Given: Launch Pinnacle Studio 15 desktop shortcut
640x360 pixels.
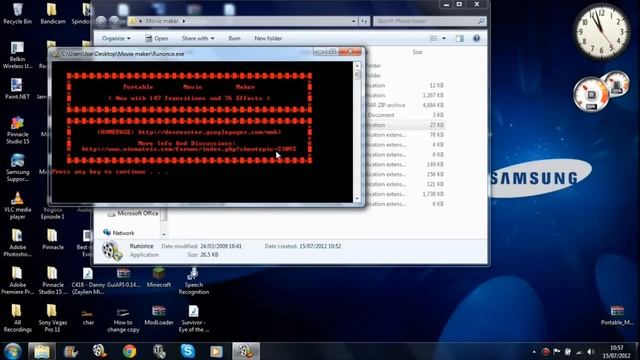Looking at the screenshot, I should coord(18,130).
